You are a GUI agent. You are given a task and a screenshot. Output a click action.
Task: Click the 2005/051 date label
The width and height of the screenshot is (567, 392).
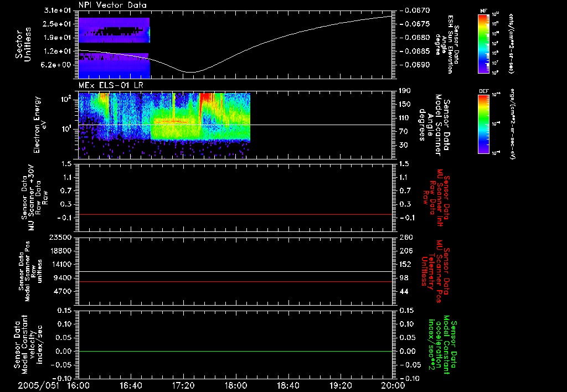pos(39,385)
